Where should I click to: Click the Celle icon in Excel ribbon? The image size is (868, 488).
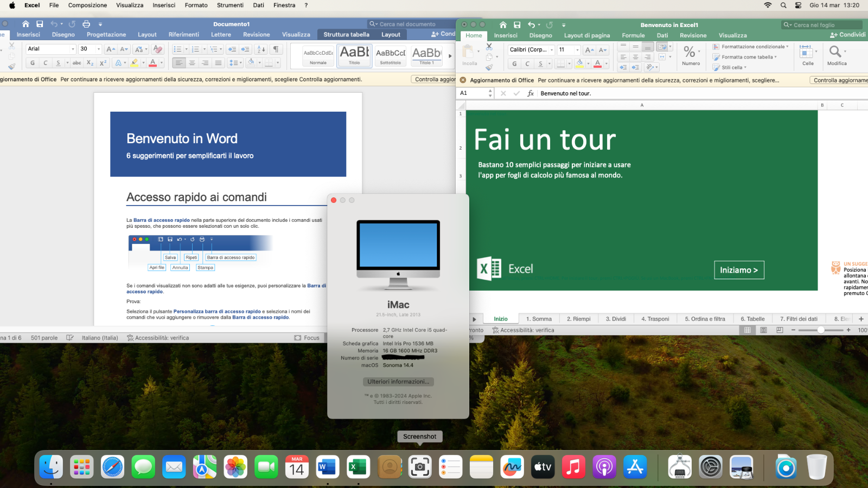(806, 52)
